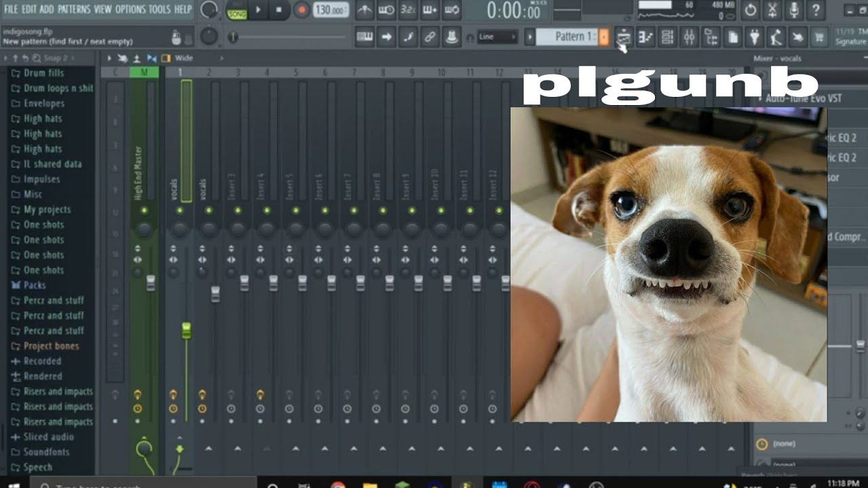Open the piano roll view
This screenshot has height=488, width=868.
[x=646, y=37]
